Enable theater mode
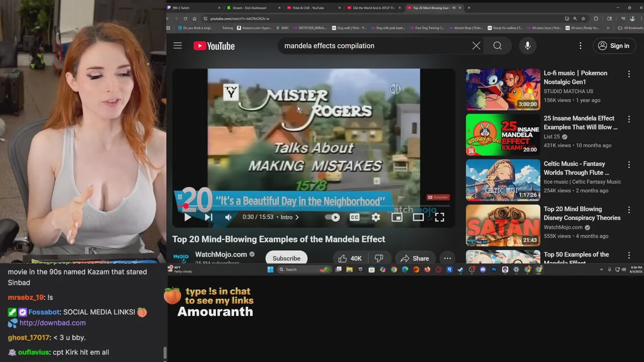644x362 pixels. pyautogui.click(x=418, y=217)
